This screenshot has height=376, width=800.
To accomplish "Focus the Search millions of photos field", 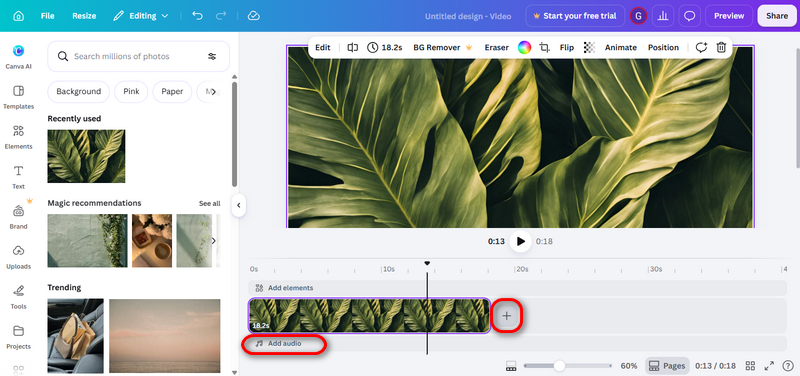I will 138,56.
